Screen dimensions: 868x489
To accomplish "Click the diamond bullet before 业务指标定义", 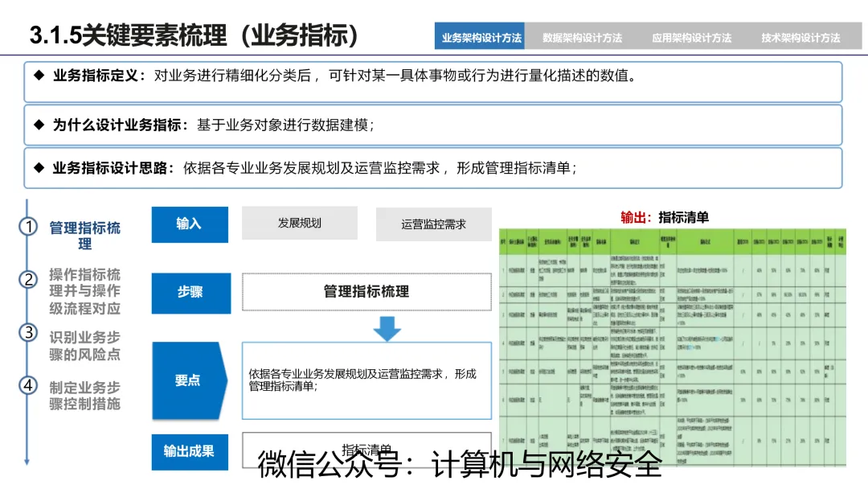I will coord(39,75).
